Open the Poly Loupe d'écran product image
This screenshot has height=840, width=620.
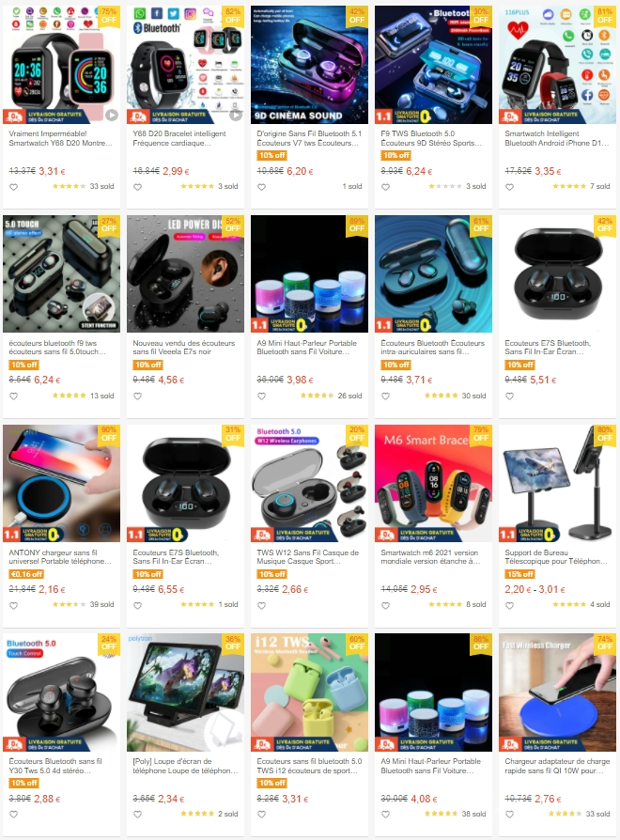point(185,692)
